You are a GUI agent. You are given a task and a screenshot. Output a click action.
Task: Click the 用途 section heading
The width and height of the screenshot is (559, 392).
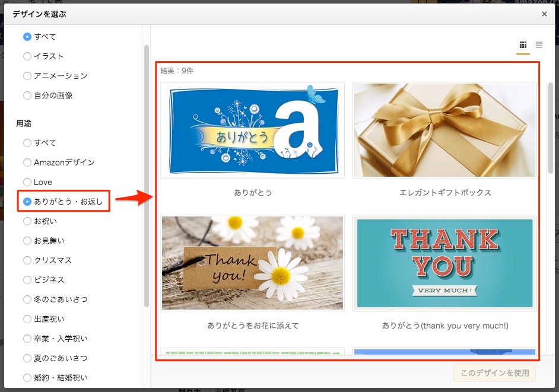[x=24, y=123]
